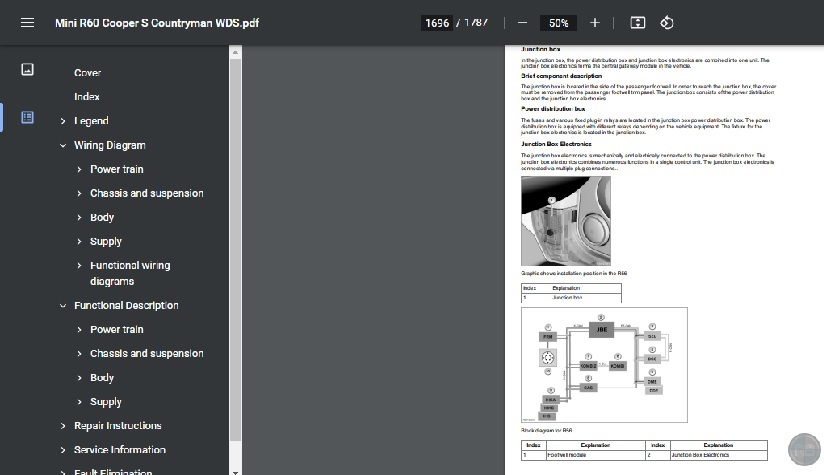Expand Power train under Wiring Diagram
The height and width of the screenshot is (475, 824).
coord(79,169)
